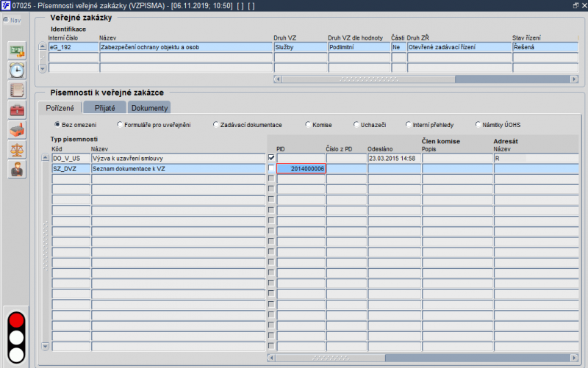Viewport: 588px width, 368px height.
Task: Click down arrow of Veřejné zakázky list
Action: coord(43,68)
